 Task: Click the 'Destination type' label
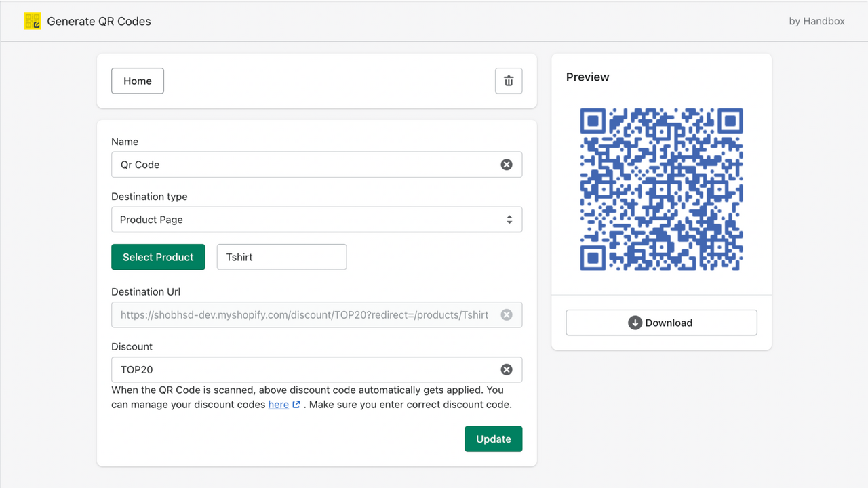point(149,197)
